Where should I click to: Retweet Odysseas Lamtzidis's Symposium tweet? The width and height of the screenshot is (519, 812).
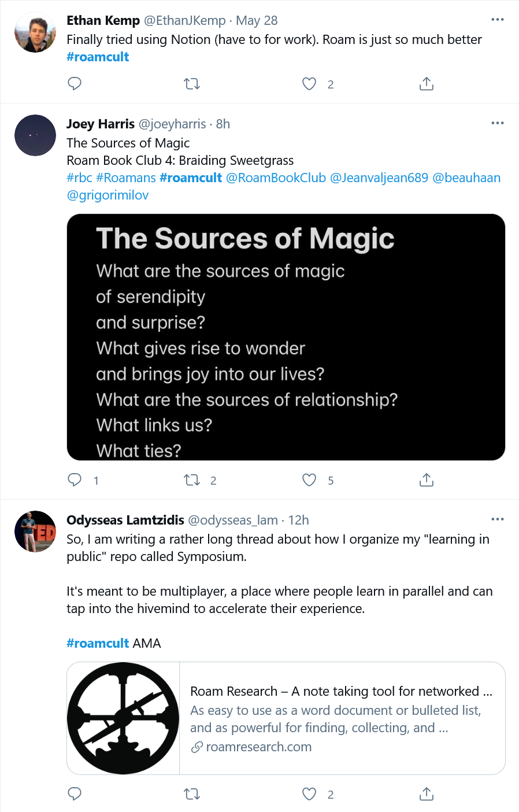coord(192,794)
